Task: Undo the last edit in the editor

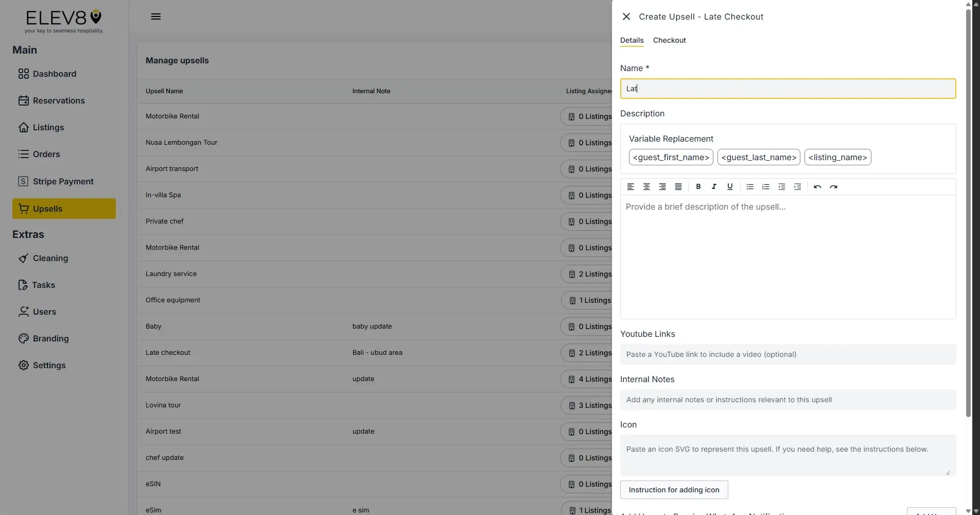Action: 817,186
